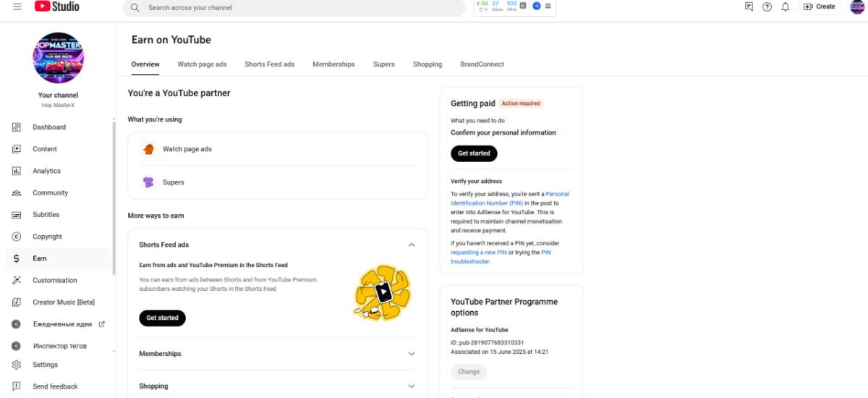Screen dimensions: 868x398
Task: Switch to the Shorts Feed ads tab
Action: [x=270, y=64]
